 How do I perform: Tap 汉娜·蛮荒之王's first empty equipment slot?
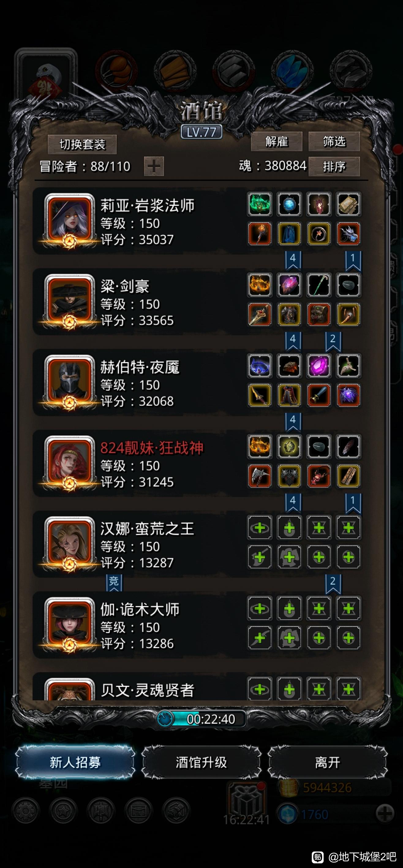click(260, 528)
